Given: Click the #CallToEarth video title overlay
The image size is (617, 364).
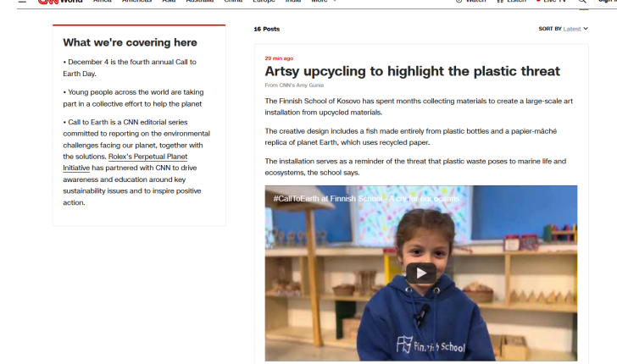Looking at the screenshot, I should click(366, 197).
